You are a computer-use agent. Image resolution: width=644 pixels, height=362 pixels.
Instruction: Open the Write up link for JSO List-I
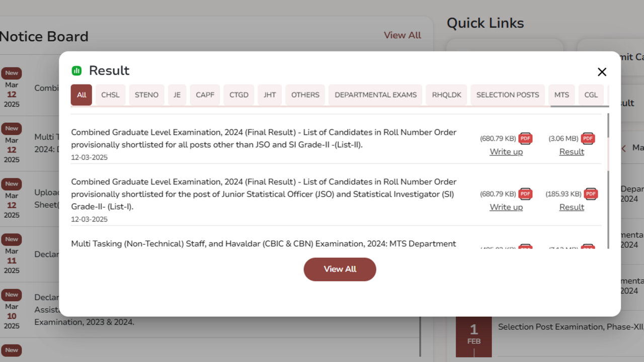[506, 207]
